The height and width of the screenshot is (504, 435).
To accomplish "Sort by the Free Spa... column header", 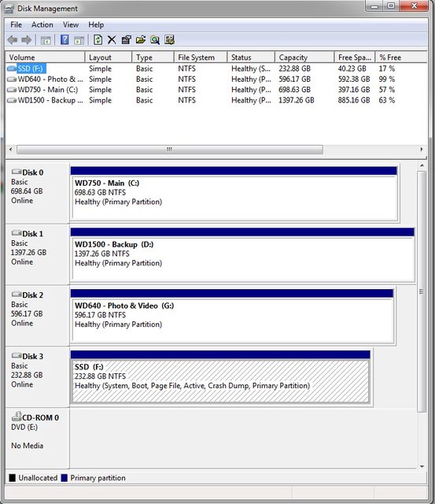I will (355, 57).
